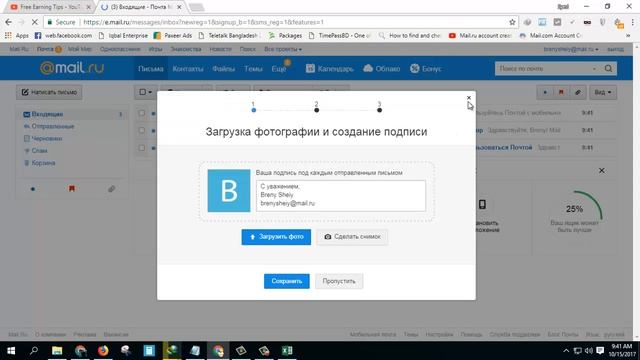Tick the first message checkbox

tap(142, 113)
